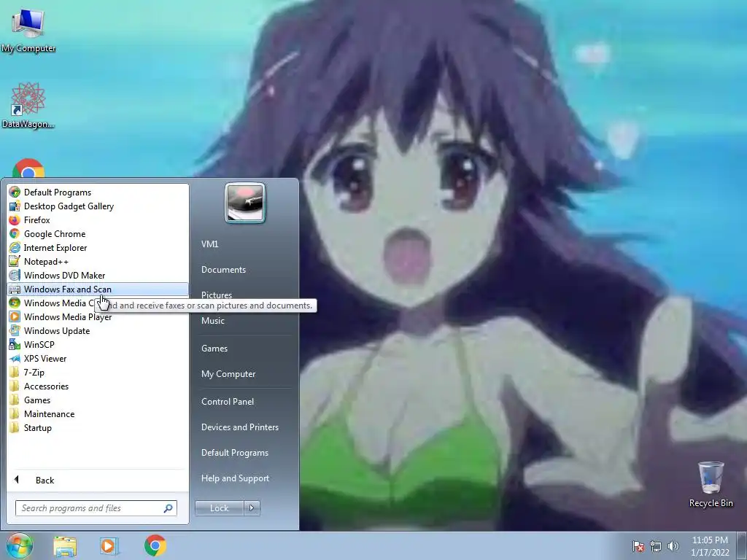Open Desktop Gadget Gallery

98,206
